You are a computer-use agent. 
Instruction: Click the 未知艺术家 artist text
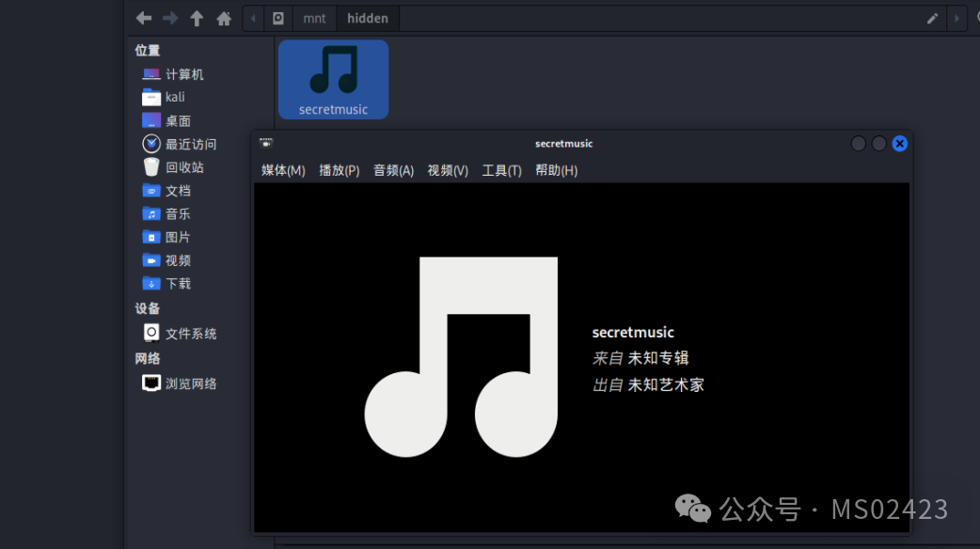pyautogui.click(x=666, y=384)
